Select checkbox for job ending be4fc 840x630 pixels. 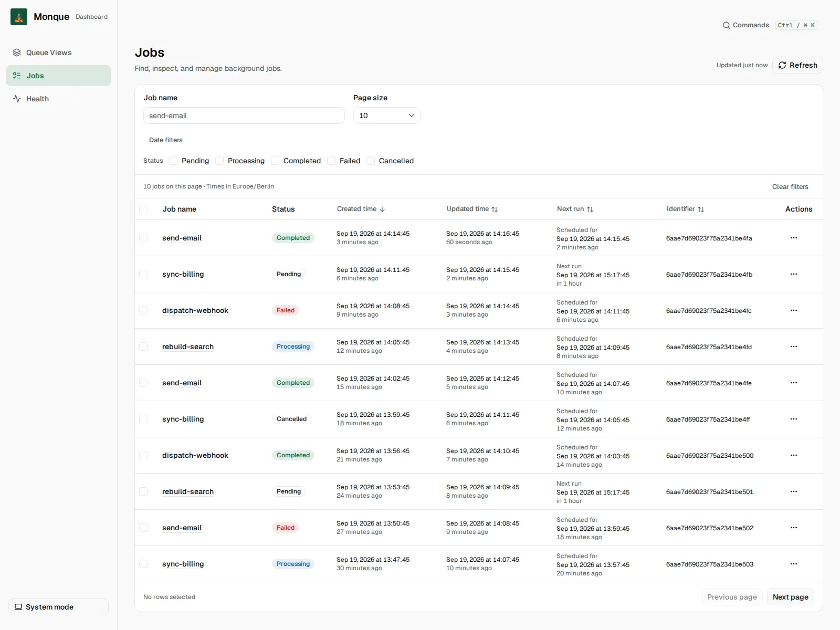(143, 310)
